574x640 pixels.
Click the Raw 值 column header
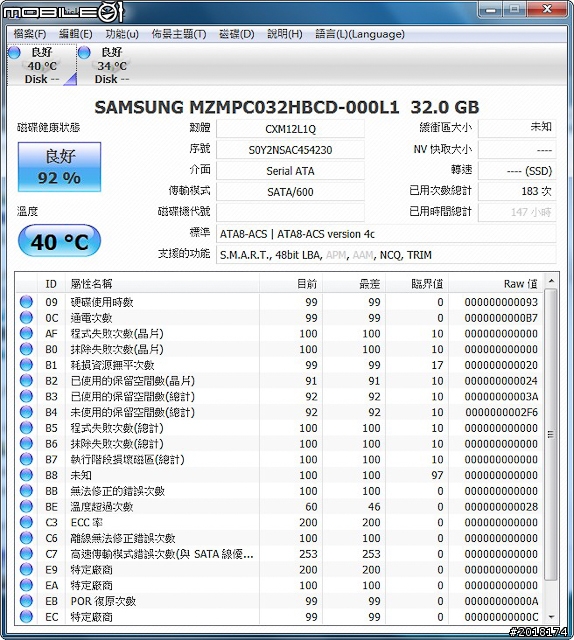tap(496, 284)
